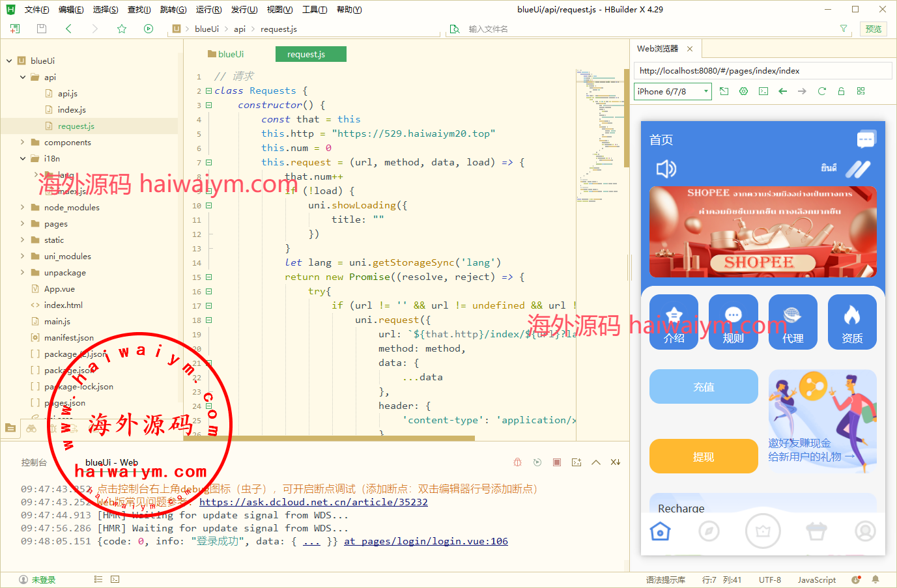Switch to the blueUi - Web console tab
The height and width of the screenshot is (588, 897).
tap(111, 462)
